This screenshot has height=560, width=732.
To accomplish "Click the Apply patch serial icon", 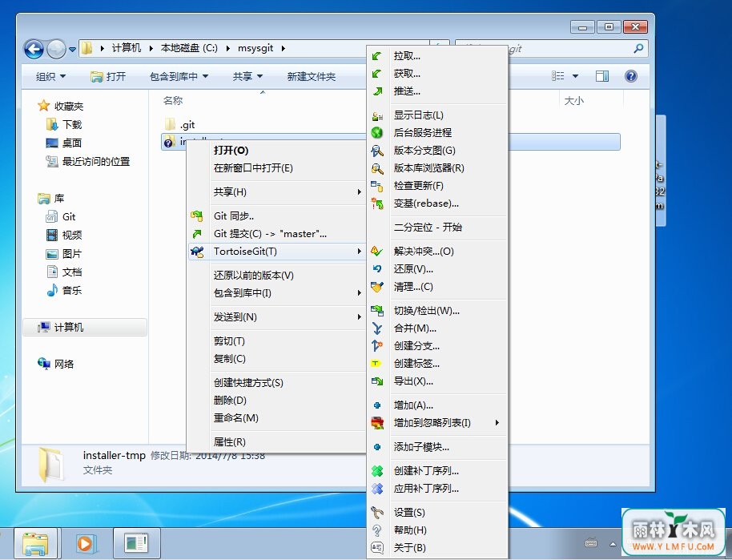I will pos(376,489).
